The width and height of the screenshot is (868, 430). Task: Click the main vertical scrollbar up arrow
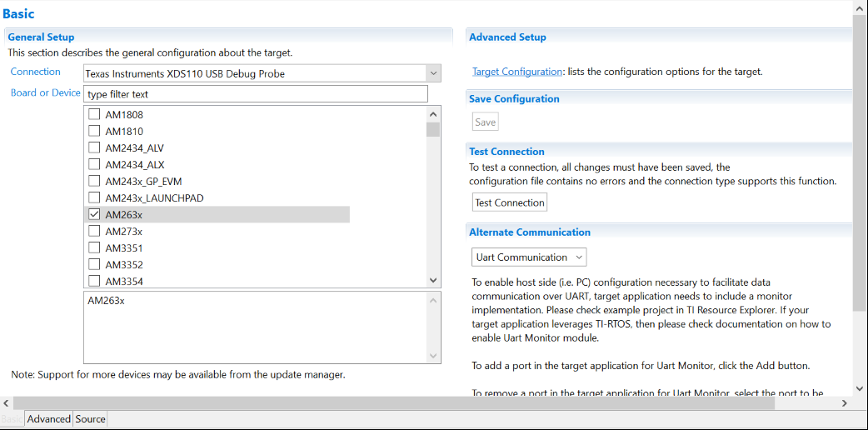860,7
